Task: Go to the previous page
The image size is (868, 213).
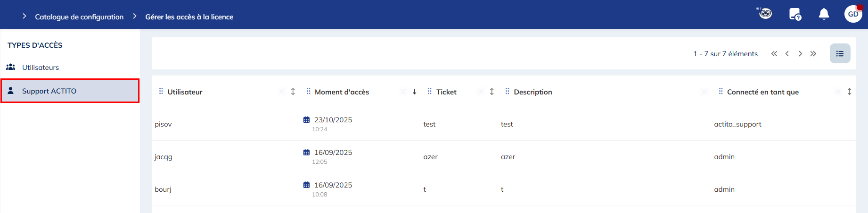Action: tap(787, 54)
